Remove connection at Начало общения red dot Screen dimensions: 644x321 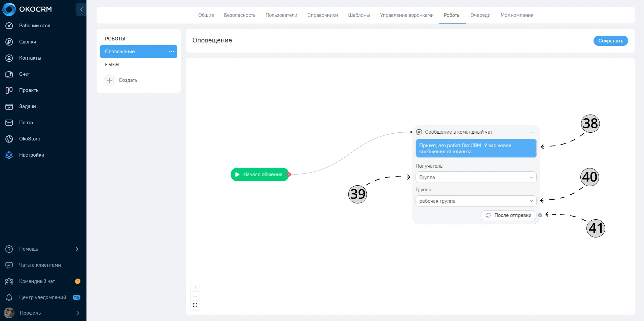(289, 174)
